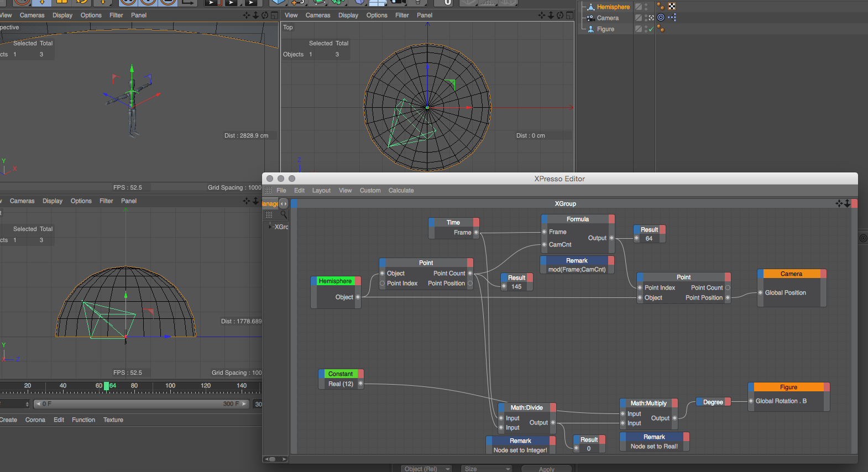Toggle Figure visibility dots

[x=646, y=29]
